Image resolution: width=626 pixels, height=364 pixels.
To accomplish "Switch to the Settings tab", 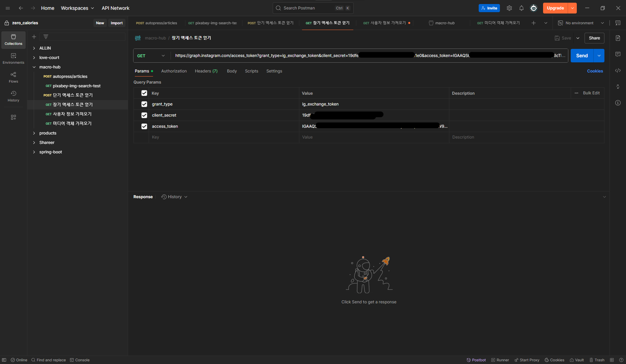I will click(274, 71).
